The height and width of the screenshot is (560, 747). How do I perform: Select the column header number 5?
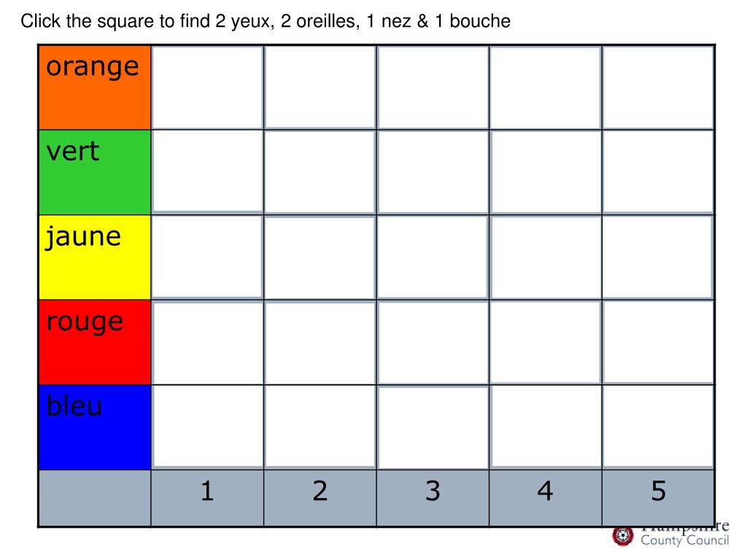click(x=659, y=498)
